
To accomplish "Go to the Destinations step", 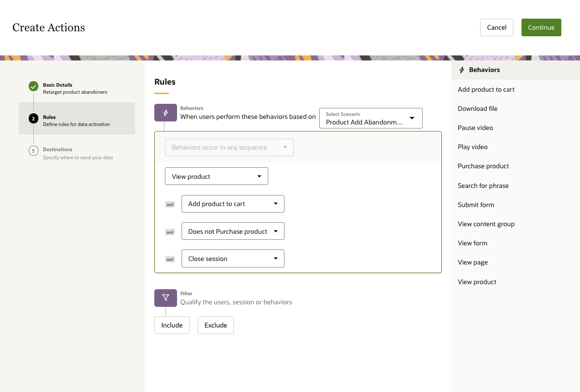I will [57, 150].
